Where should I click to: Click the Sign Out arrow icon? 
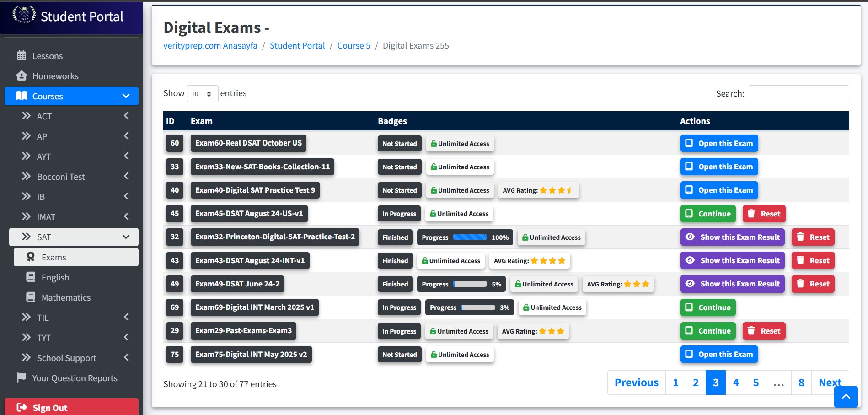click(x=21, y=408)
